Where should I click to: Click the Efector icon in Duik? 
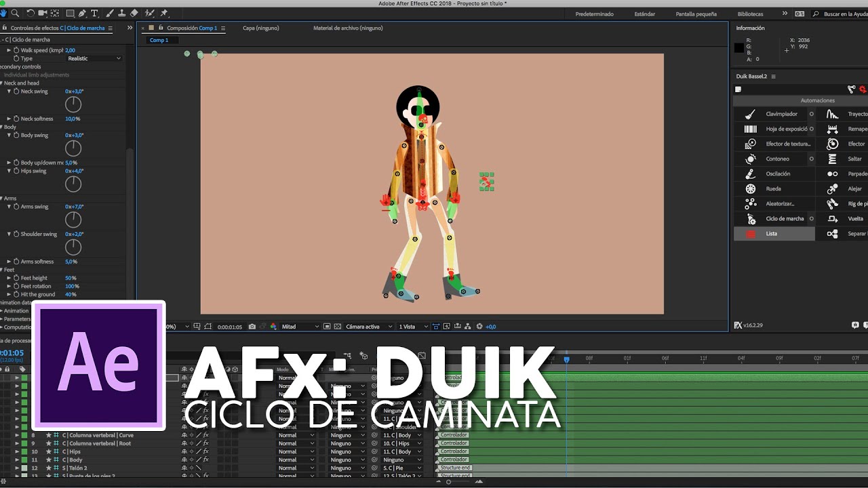tap(832, 144)
